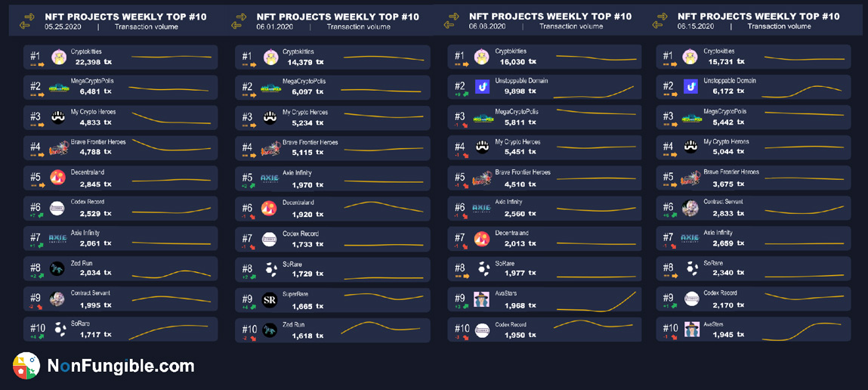Screen dimensions: 868x390
Task: Click the SuperRare logo in the 06.01.2020 list
Action: tap(270, 300)
